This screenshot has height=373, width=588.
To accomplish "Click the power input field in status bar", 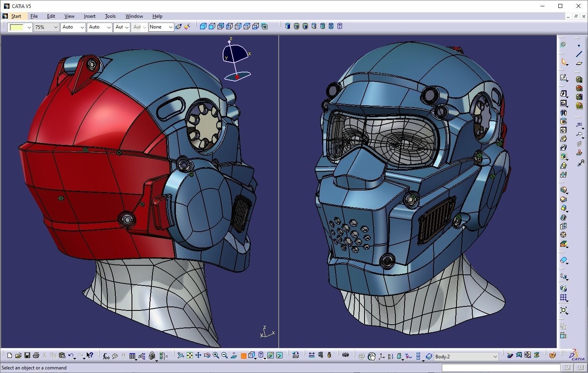I will 502,368.
